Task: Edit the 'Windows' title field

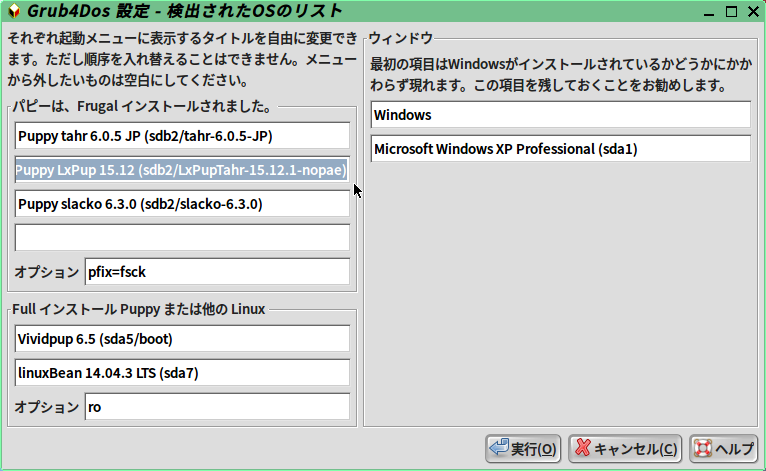Action: (561, 115)
